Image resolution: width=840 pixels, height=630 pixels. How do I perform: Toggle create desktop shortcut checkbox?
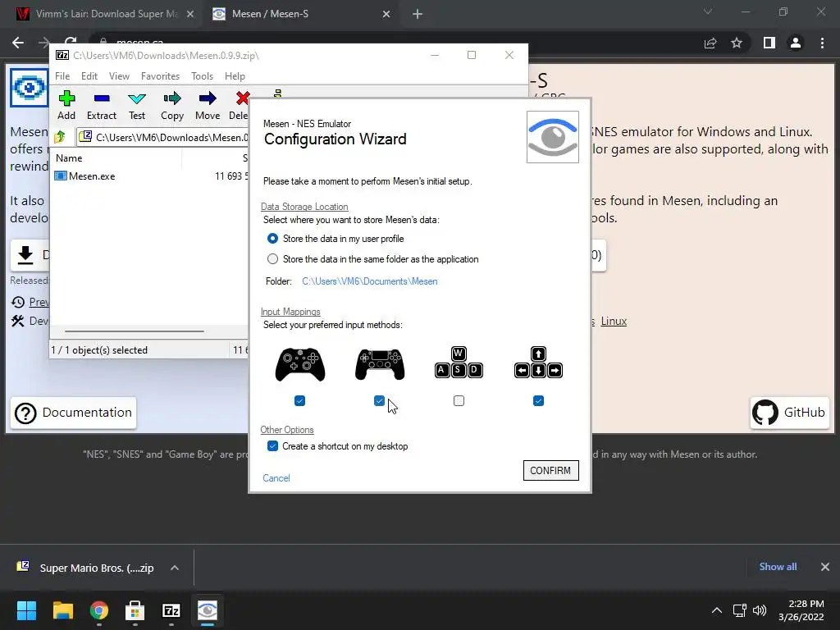click(x=272, y=445)
